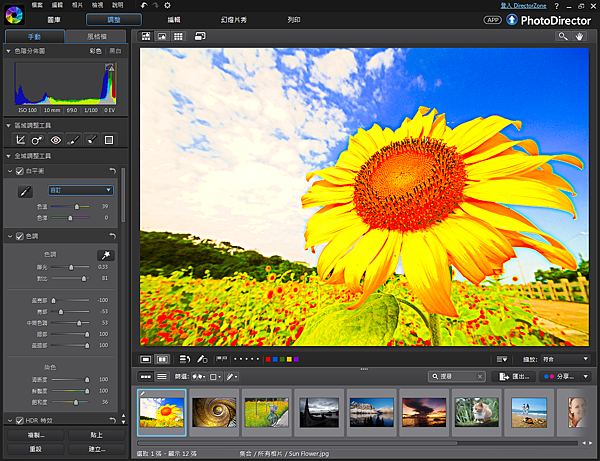Click the 匯出 export button
Image resolution: width=600 pixels, height=461 pixels.
(x=514, y=377)
